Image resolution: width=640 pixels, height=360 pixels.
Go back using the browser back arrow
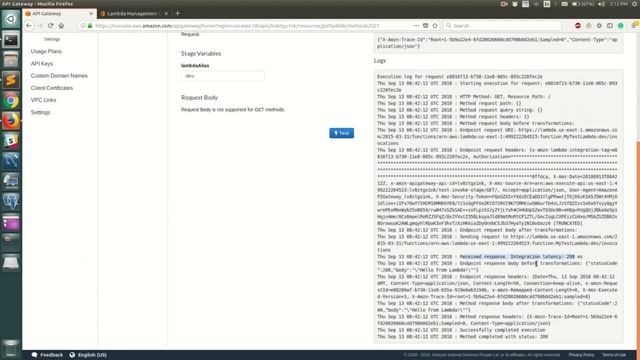[29, 25]
